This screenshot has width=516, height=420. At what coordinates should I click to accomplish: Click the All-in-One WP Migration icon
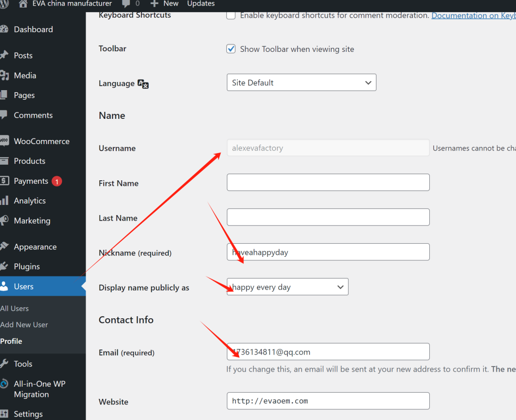[4, 384]
